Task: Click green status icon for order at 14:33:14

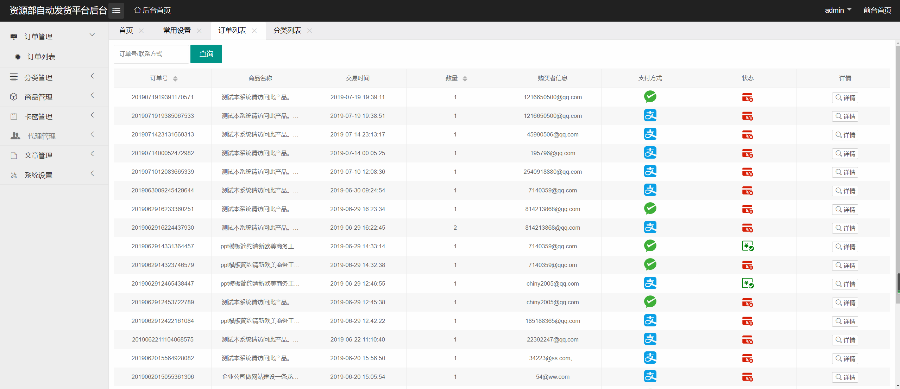Action: click(747, 246)
